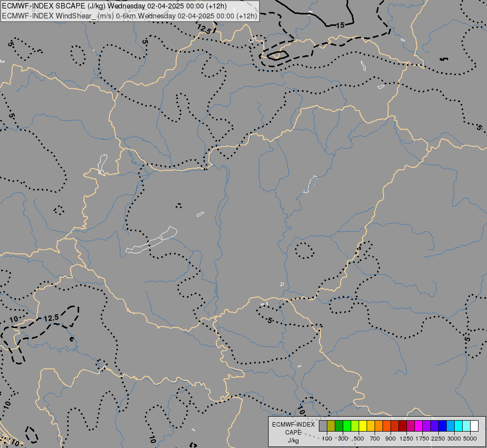Click the dark green swatch in the CAPE legend
The width and height of the screenshot is (487, 448).
coord(339,426)
